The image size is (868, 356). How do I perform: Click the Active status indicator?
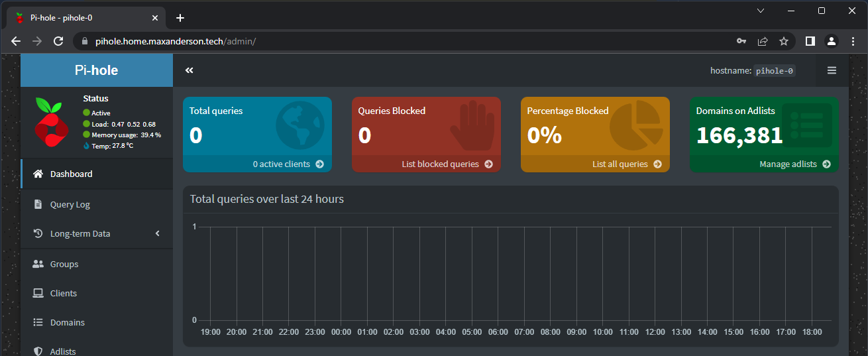(97, 113)
